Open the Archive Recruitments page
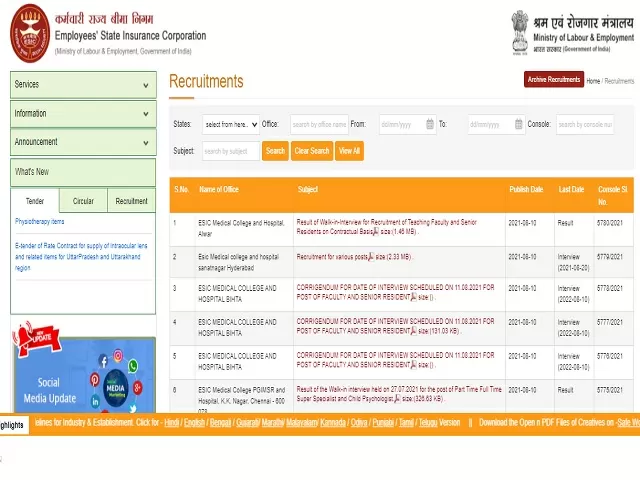The width and height of the screenshot is (640, 480). [553, 80]
